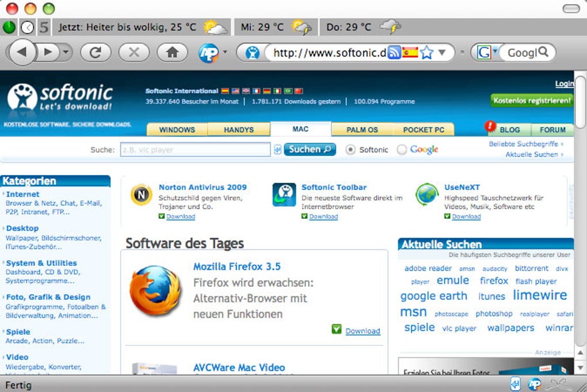
Task: Click the Download link for Mozilla Firefox
Action: tap(363, 331)
